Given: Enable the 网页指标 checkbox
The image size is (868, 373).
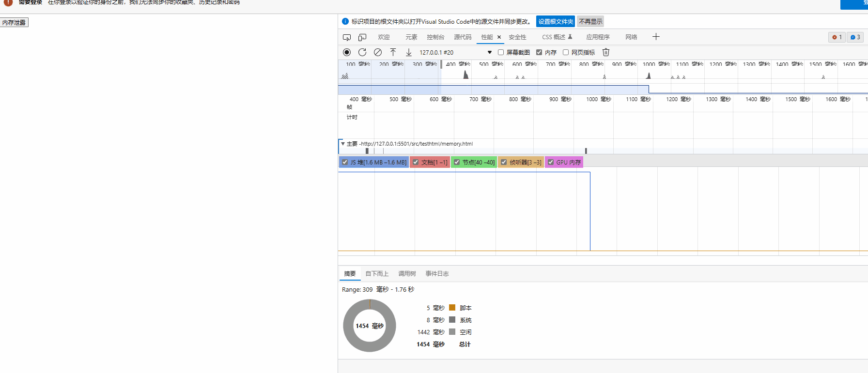Looking at the screenshot, I should (x=565, y=52).
